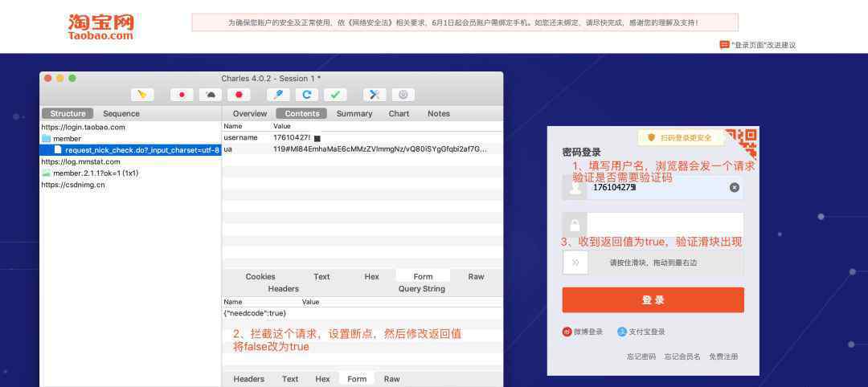Click the Weibo login icon
Viewport: 868px width, 387px height.
[x=567, y=332]
